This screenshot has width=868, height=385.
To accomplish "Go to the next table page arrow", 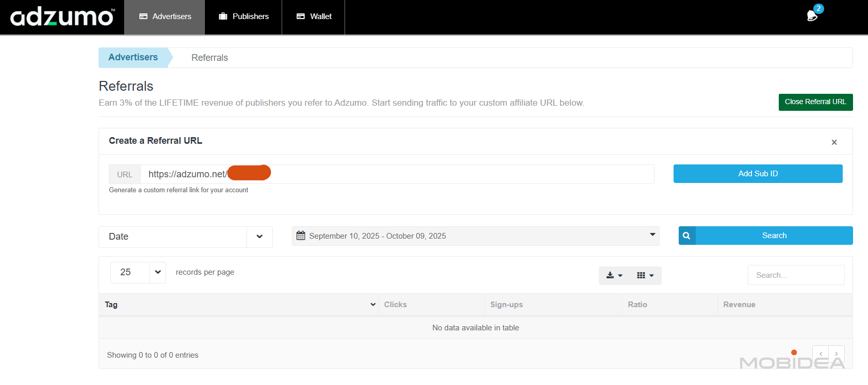I will click(836, 354).
